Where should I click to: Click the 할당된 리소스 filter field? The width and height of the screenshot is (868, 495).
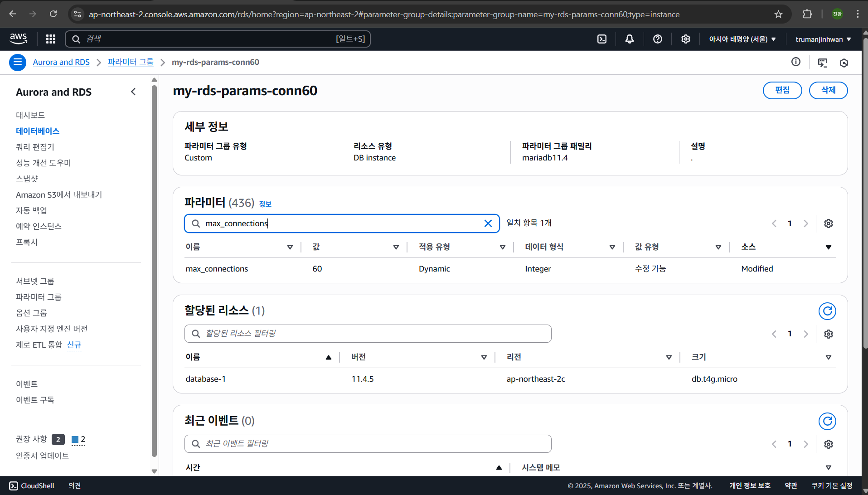coord(367,334)
